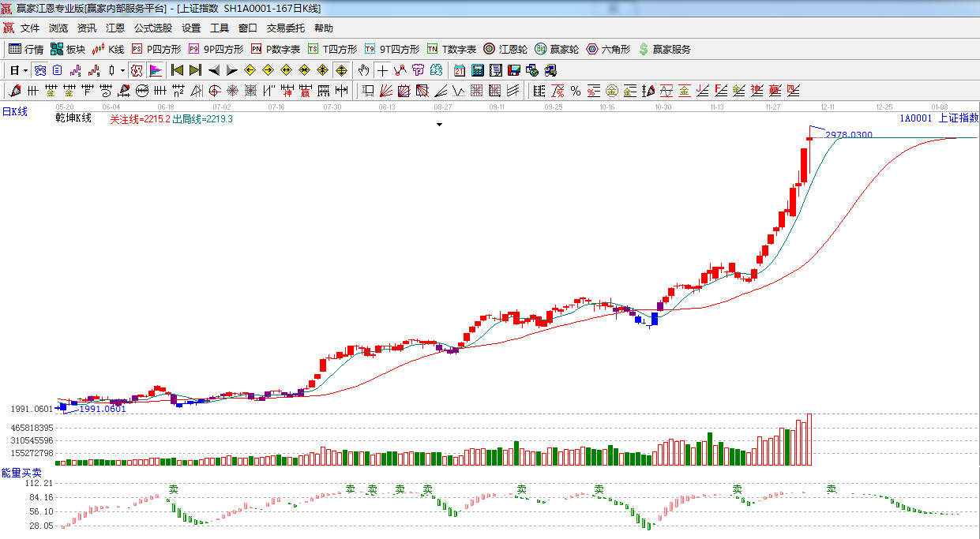Jump to first bar with the skip-to-start arrow
The width and height of the screenshot is (980, 539).
coord(177,70)
